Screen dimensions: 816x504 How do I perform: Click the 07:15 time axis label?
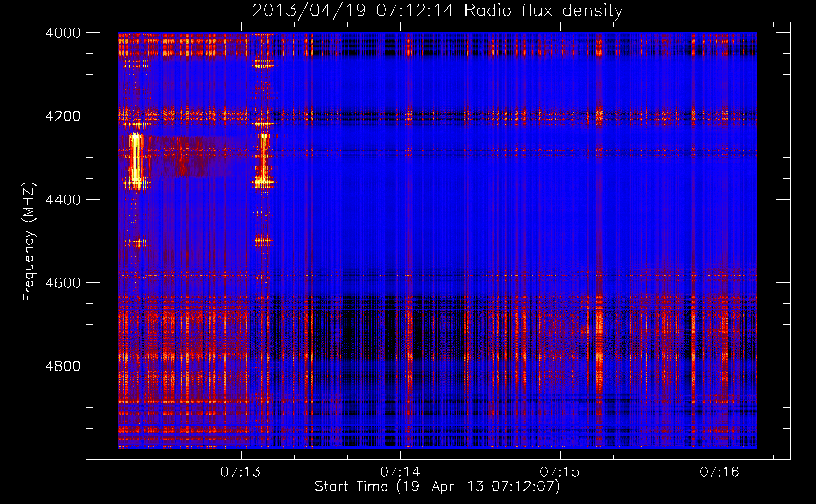(x=560, y=472)
